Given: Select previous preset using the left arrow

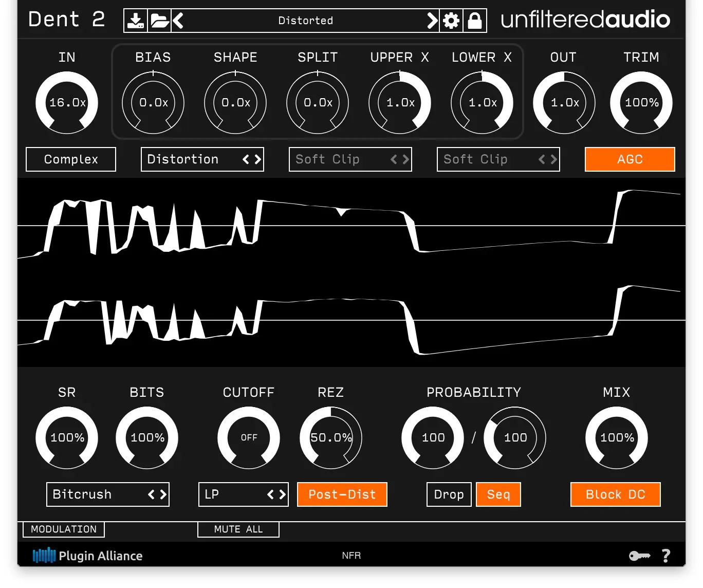Looking at the screenshot, I should pyautogui.click(x=177, y=20).
